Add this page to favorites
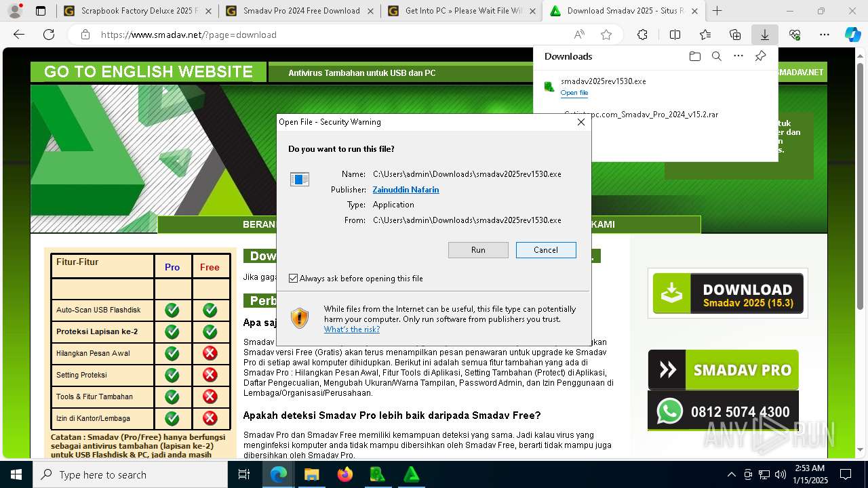Screen dimensions: 868x488 606,35
